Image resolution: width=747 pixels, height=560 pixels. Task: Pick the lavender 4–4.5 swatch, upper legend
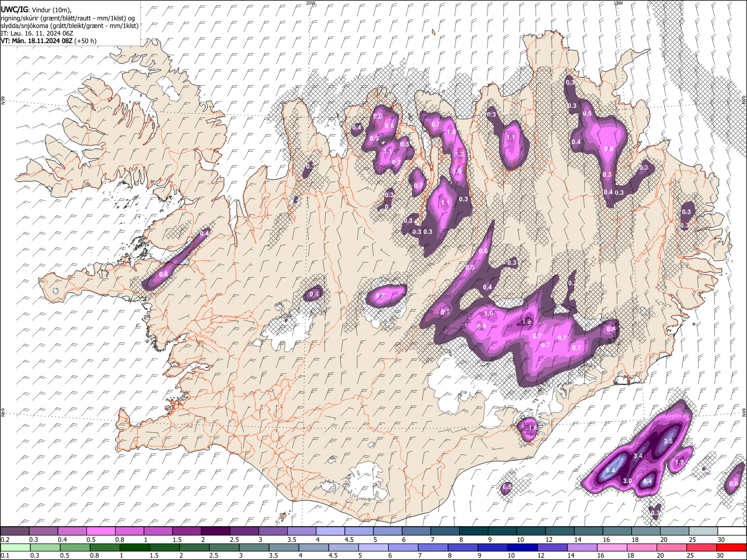click(331, 531)
